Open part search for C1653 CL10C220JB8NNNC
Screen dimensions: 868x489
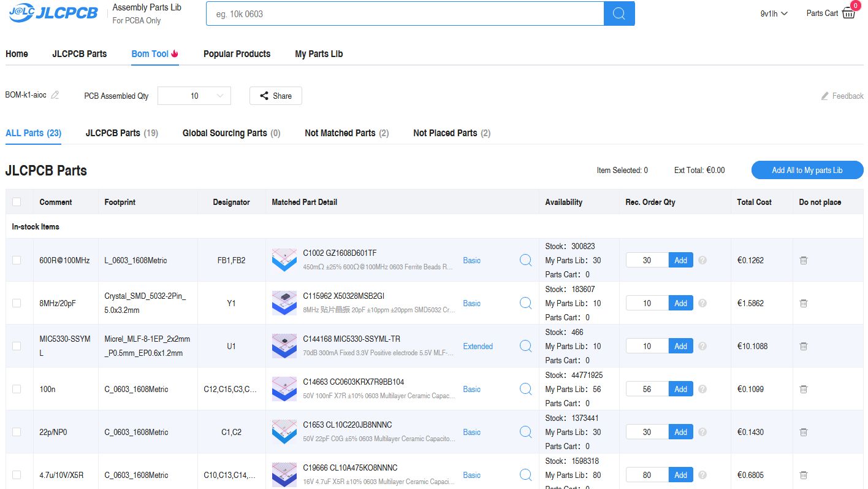(x=525, y=432)
